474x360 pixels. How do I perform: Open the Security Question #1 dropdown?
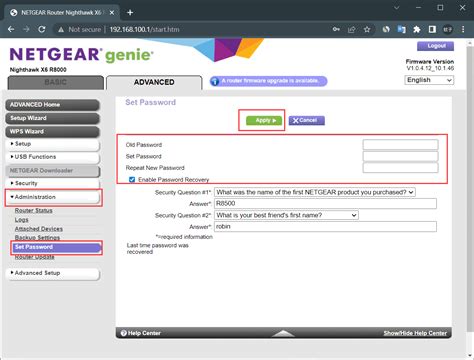coord(315,192)
